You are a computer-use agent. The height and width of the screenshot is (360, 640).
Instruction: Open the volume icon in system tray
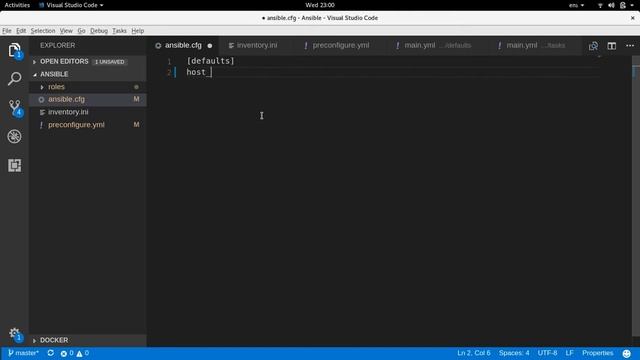[611, 5]
